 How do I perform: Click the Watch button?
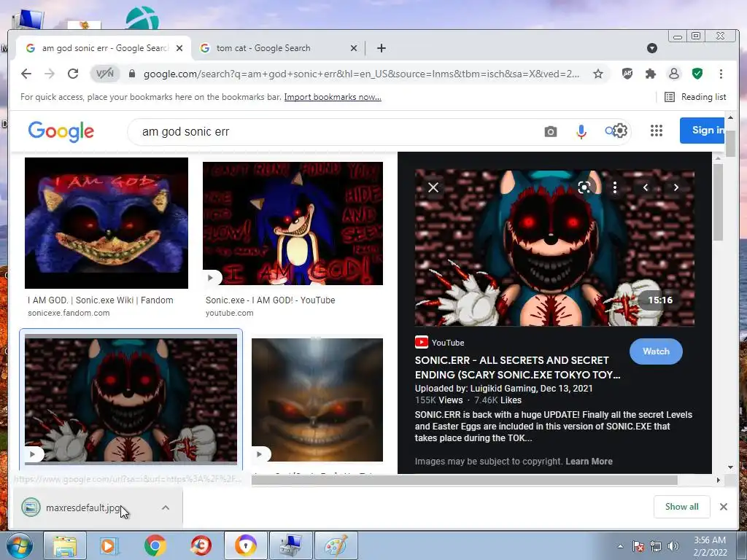pyautogui.click(x=656, y=351)
